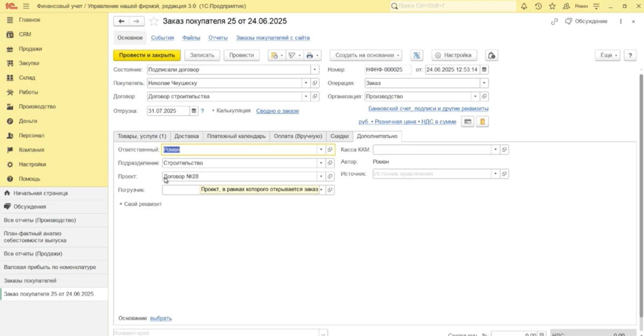
Task: Open calendar for Отгрузка date
Action: (x=194, y=111)
